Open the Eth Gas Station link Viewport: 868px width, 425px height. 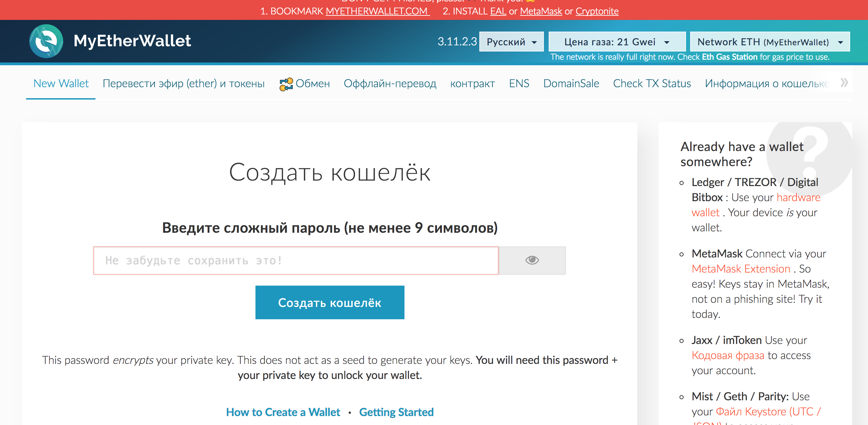[729, 57]
